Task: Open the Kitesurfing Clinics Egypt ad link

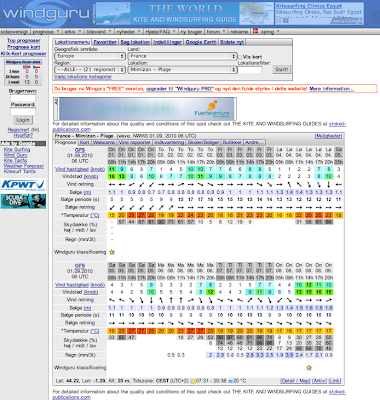Action: coord(309,6)
